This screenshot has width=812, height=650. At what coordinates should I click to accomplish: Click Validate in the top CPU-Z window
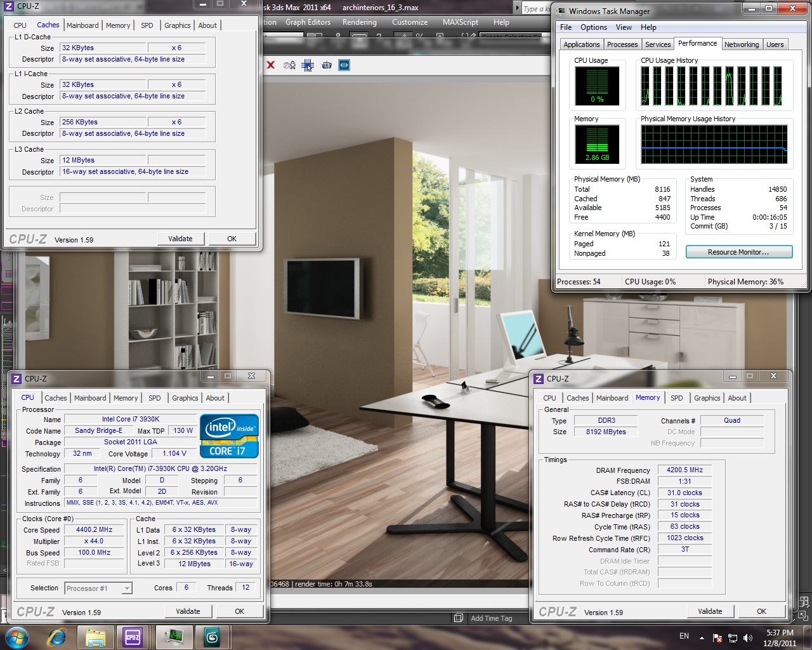pyautogui.click(x=180, y=239)
